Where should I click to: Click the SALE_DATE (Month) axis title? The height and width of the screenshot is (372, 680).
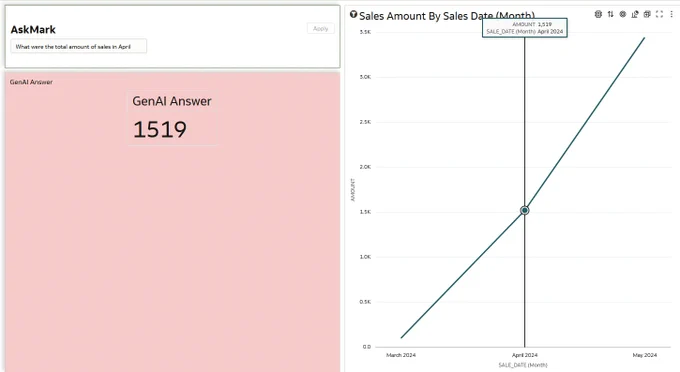click(x=523, y=365)
